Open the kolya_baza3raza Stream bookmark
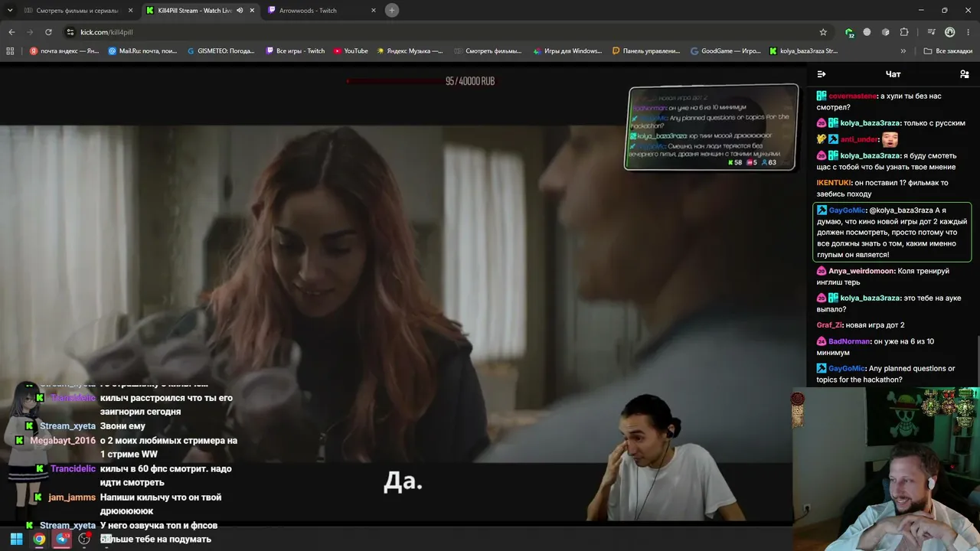This screenshot has width=980, height=551. (x=803, y=51)
